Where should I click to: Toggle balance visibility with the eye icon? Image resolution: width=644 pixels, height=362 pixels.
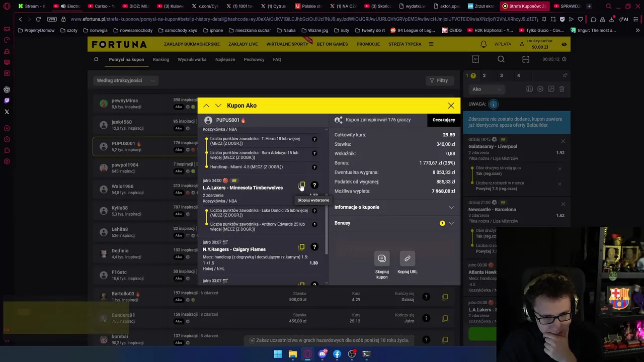point(564,44)
